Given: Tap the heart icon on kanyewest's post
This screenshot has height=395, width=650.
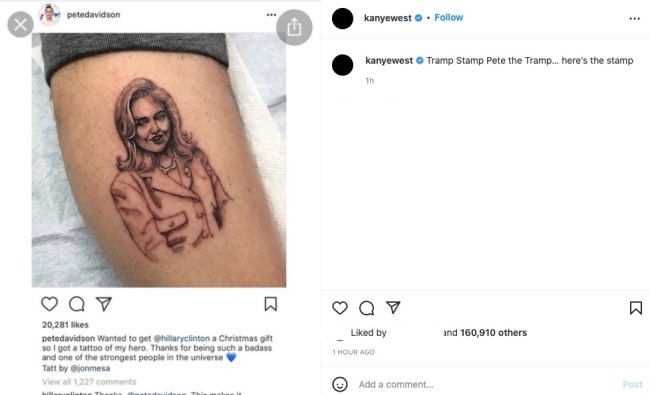Looking at the screenshot, I should click(340, 308).
